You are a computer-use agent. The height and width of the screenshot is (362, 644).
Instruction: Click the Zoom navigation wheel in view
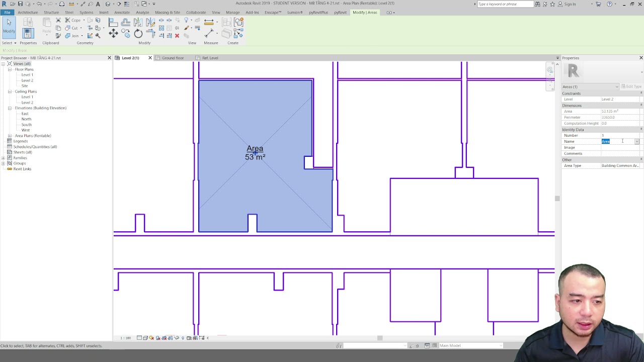pos(550,70)
